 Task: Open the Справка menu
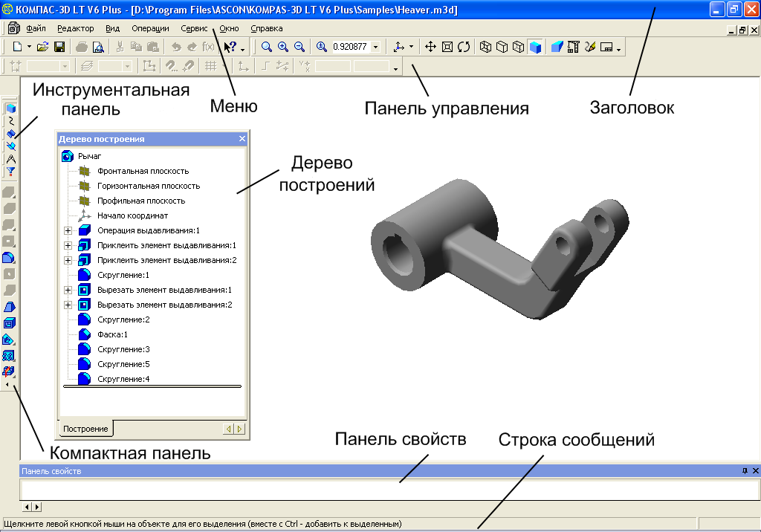pos(267,29)
